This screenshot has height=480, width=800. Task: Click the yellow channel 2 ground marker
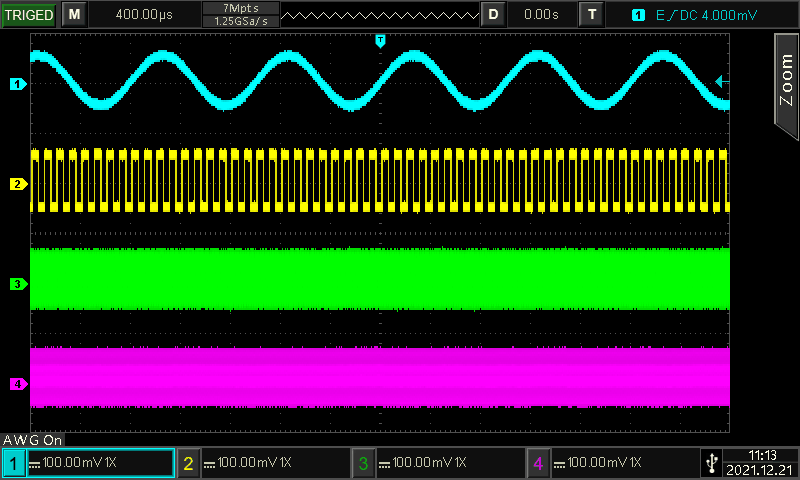click(16, 184)
